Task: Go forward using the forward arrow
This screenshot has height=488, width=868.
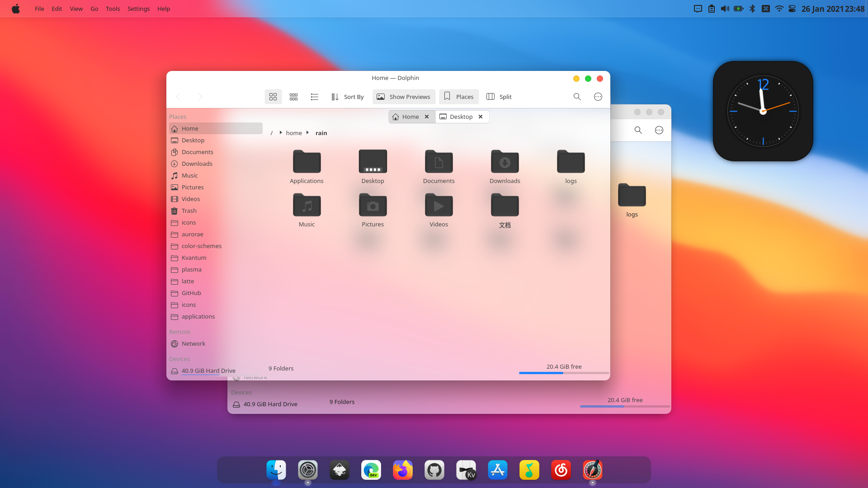Action: click(x=200, y=97)
